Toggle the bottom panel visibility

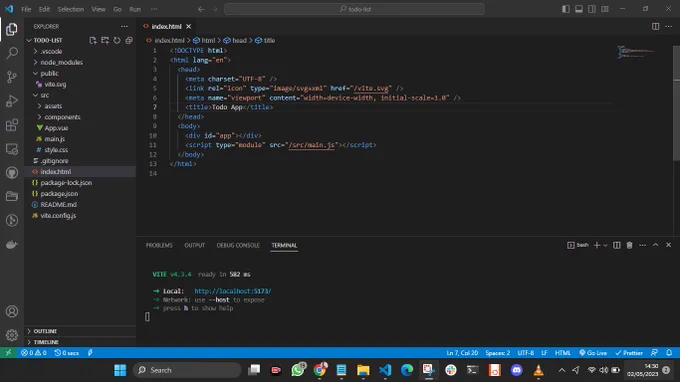tap(579, 9)
